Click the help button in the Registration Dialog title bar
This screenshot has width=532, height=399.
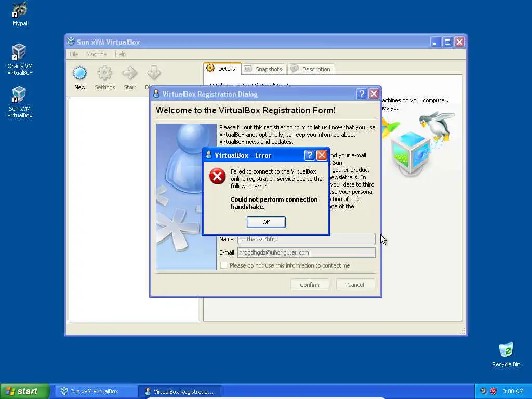362,94
